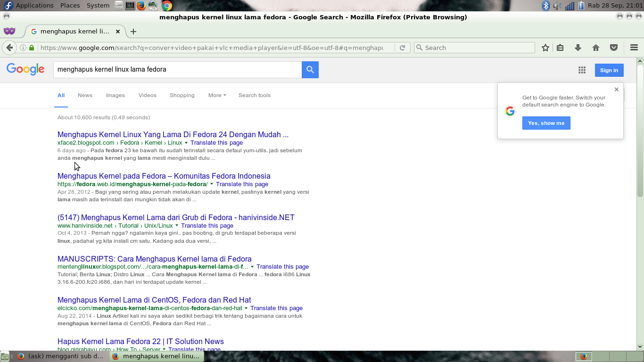Translate the hanivinside.net result page

207,226
